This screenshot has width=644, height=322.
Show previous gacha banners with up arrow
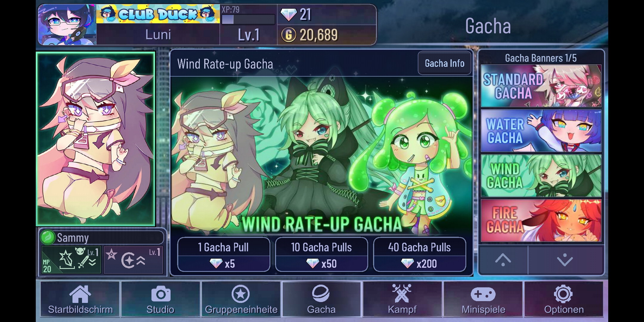[503, 260]
